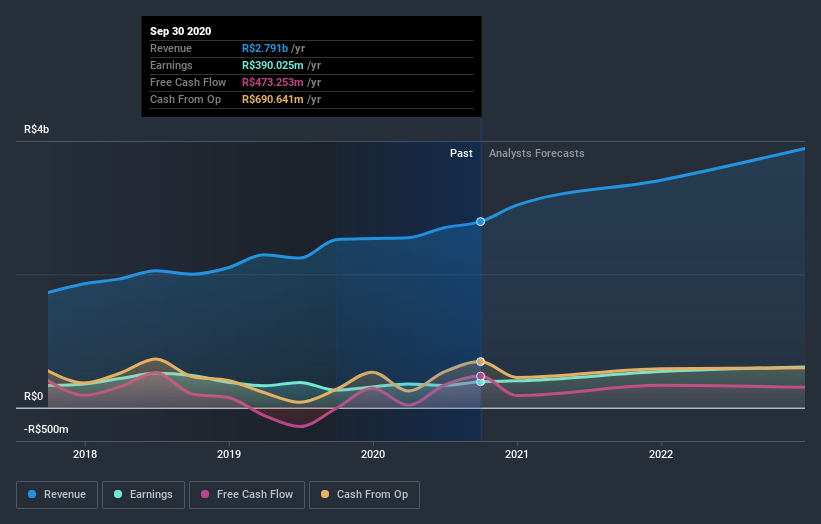Toggle the Cash From Op legend series
Viewport: 821px width, 524px height.
(364, 495)
